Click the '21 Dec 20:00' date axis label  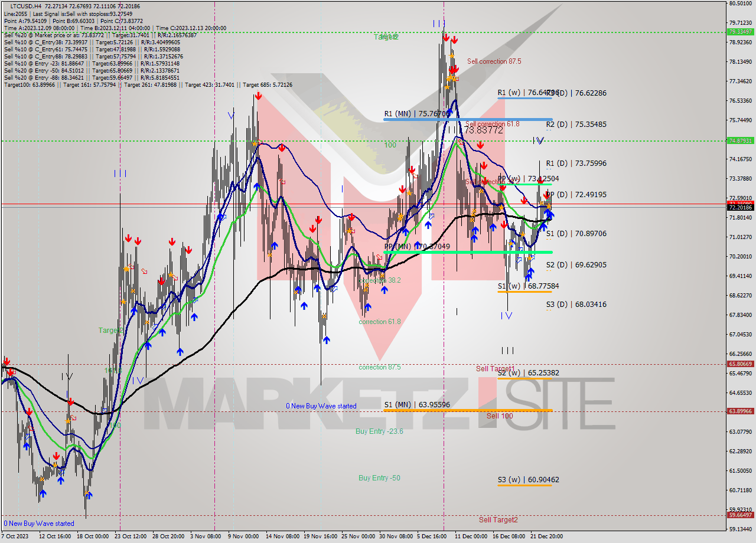click(x=546, y=537)
